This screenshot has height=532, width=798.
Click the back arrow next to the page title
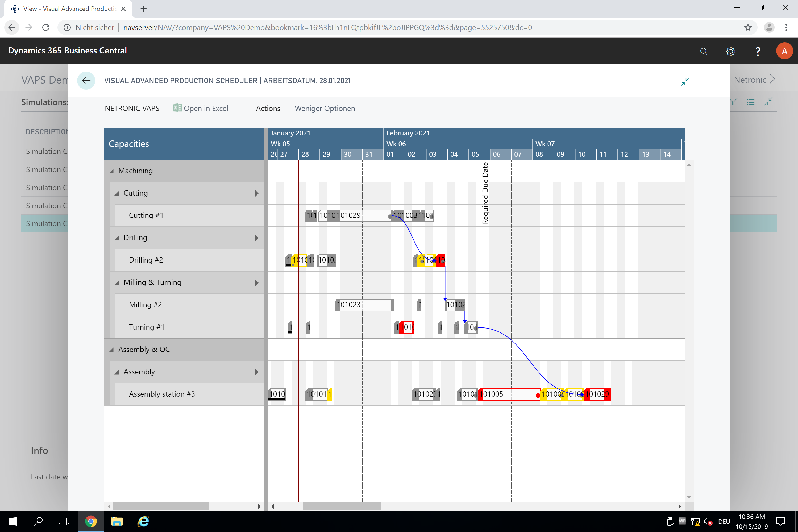click(86, 81)
